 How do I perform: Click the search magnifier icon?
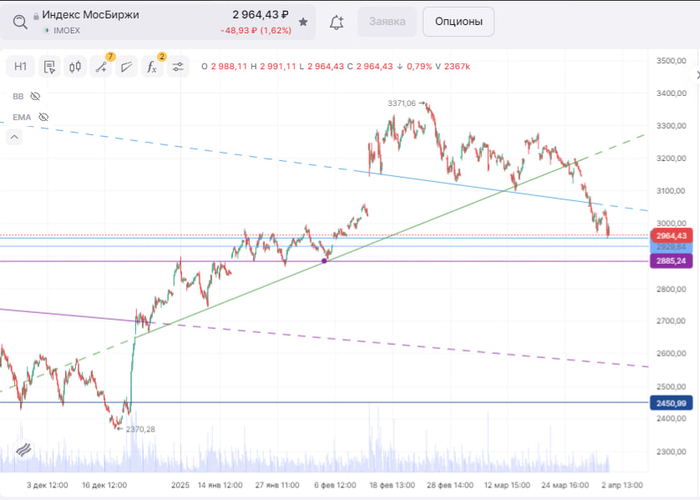(12, 17)
